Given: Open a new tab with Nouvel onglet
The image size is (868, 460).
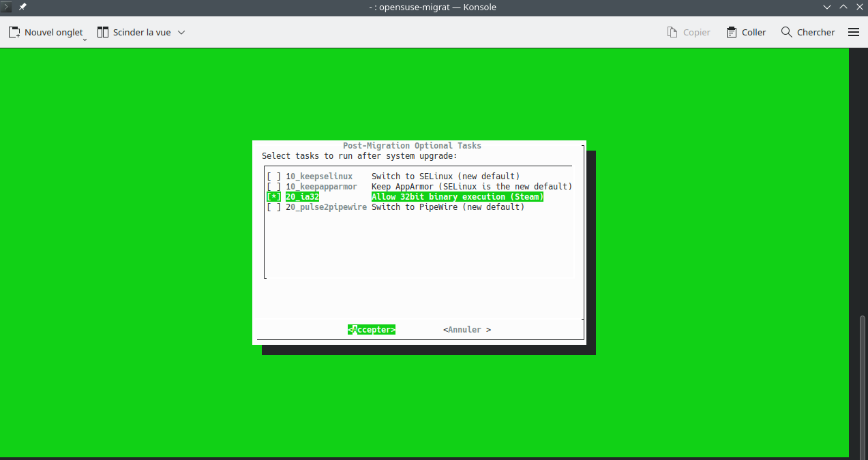Looking at the screenshot, I should click(45, 32).
